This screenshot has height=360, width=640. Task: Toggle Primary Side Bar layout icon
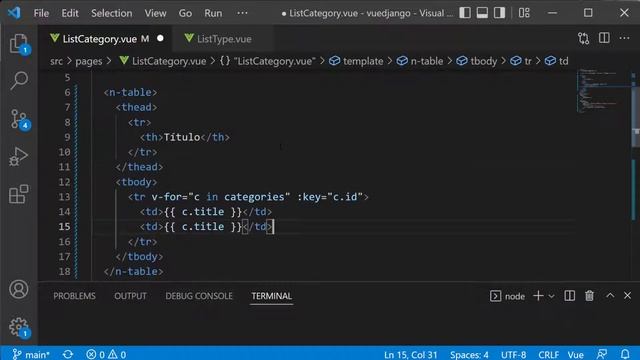(465, 13)
